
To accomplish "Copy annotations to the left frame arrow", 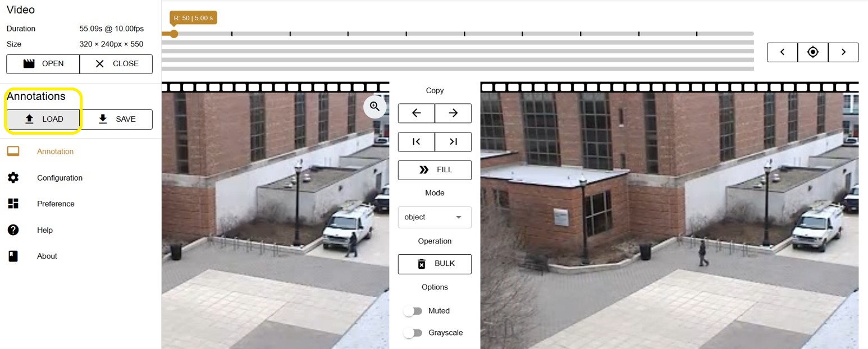I will click(416, 113).
